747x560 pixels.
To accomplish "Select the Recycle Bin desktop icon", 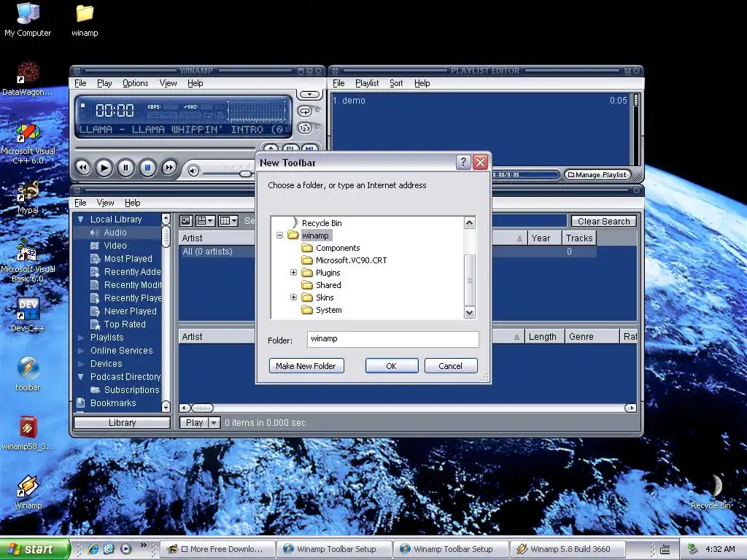I will click(711, 492).
